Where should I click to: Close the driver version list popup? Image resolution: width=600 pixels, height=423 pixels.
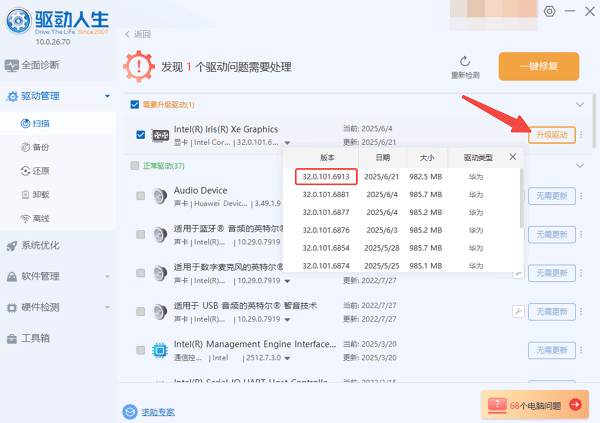click(x=513, y=157)
